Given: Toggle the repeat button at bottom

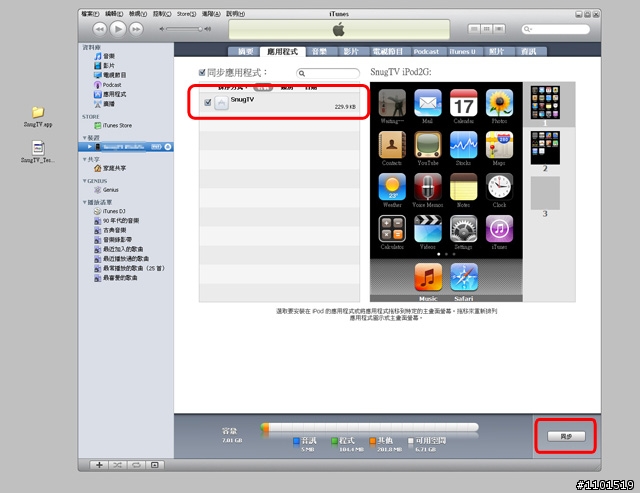Looking at the screenshot, I should tap(136, 465).
